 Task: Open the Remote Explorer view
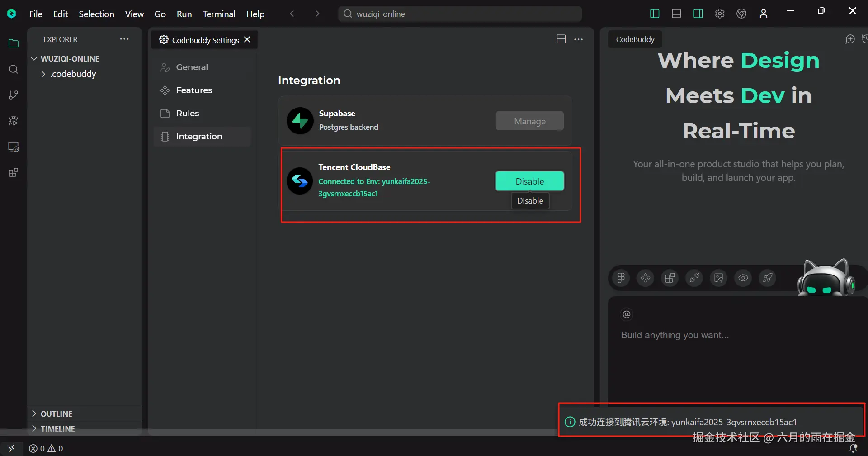[x=14, y=147]
